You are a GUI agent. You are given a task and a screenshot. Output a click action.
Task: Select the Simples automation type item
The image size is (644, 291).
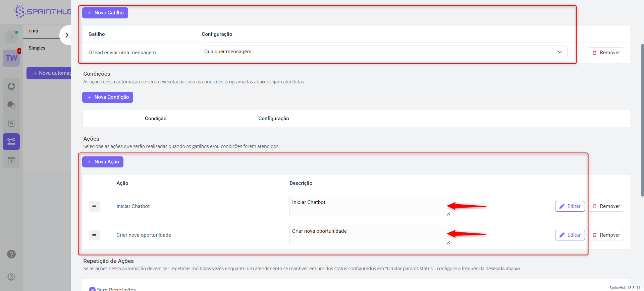37,48
